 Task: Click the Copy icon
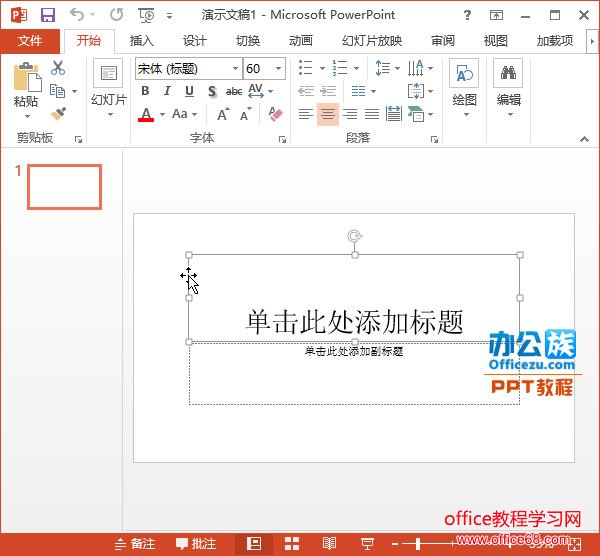coord(57,91)
